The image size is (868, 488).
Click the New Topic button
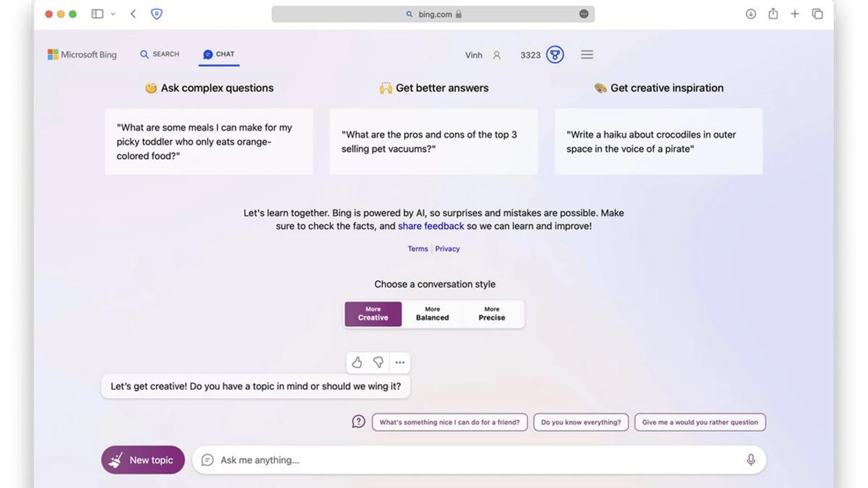coord(142,459)
